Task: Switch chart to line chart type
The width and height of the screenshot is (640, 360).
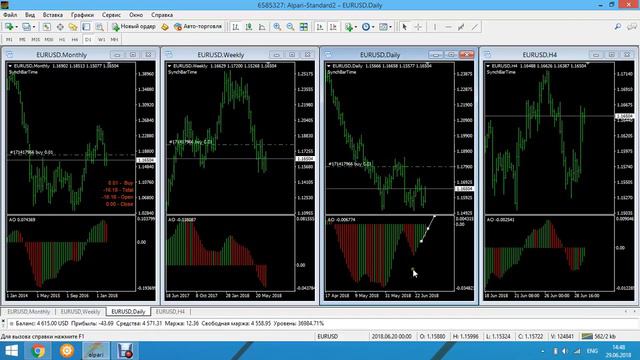Action: pyautogui.click(x=262, y=27)
